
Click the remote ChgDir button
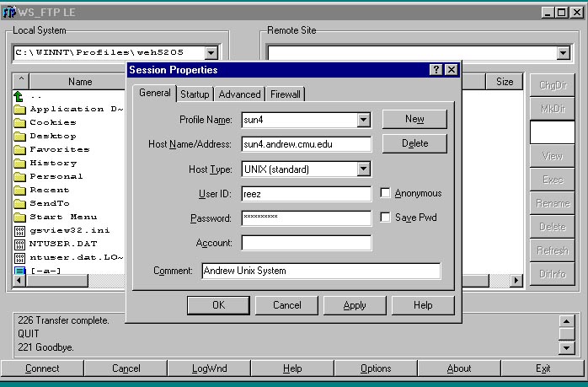[x=553, y=85]
